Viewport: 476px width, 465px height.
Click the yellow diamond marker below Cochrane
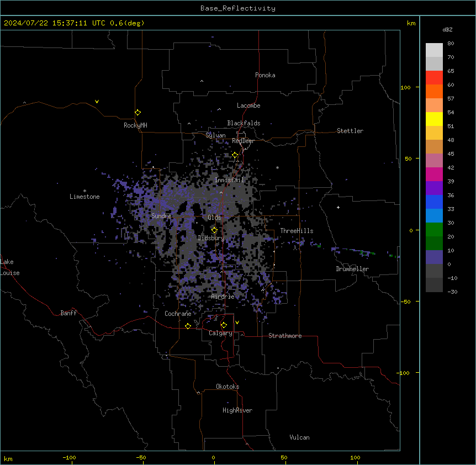tap(188, 326)
